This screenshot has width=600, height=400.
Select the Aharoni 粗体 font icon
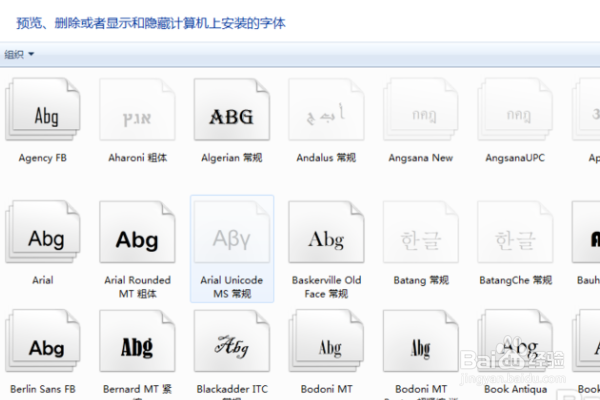click(x=137, y=110)
